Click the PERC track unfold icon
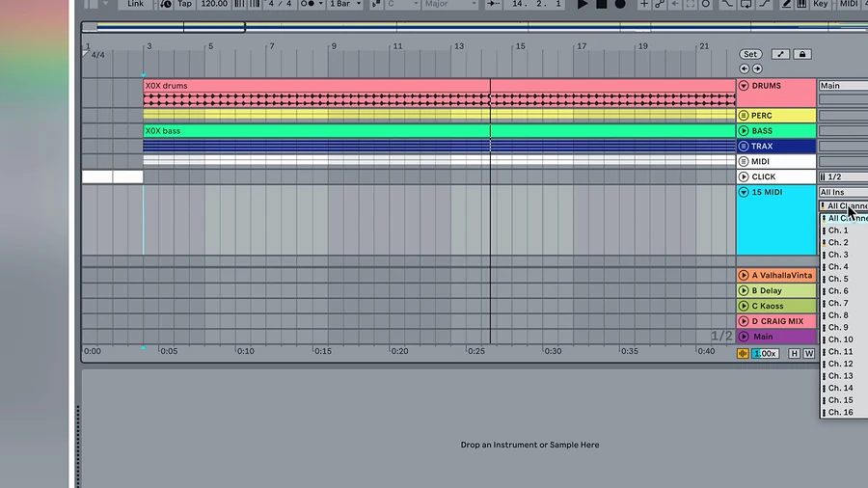 pos(744,116)
